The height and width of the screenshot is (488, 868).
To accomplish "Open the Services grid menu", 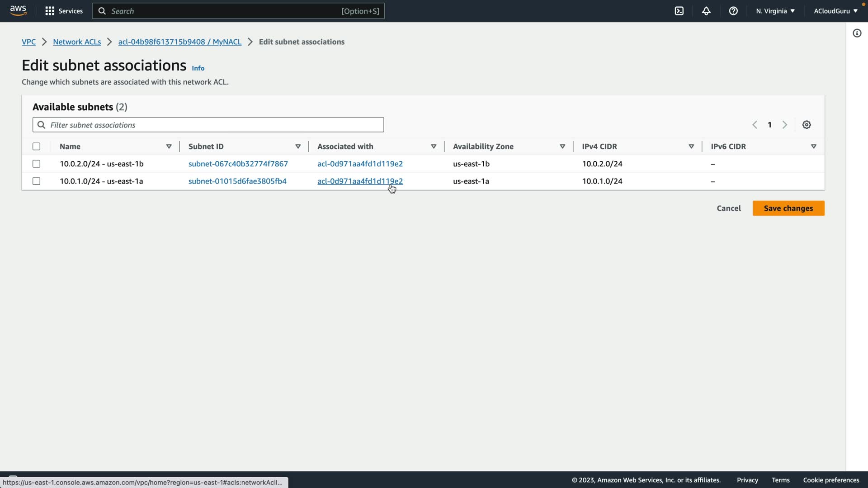I will point(64,11).
